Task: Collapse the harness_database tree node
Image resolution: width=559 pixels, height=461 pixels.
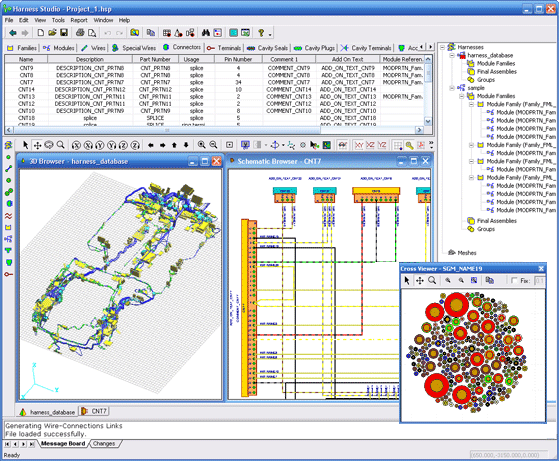Action: click(452, 56)
